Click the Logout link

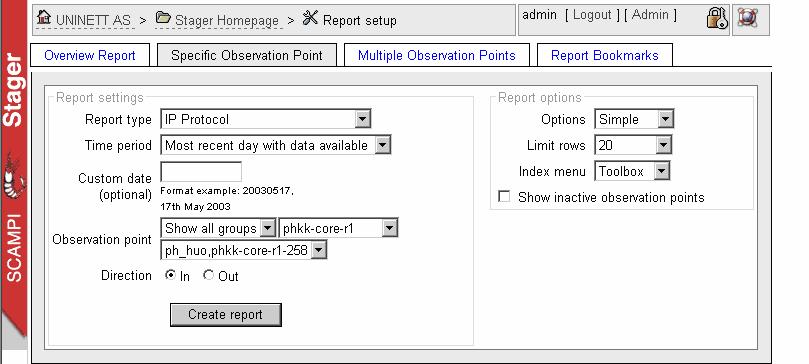[592, 15]
